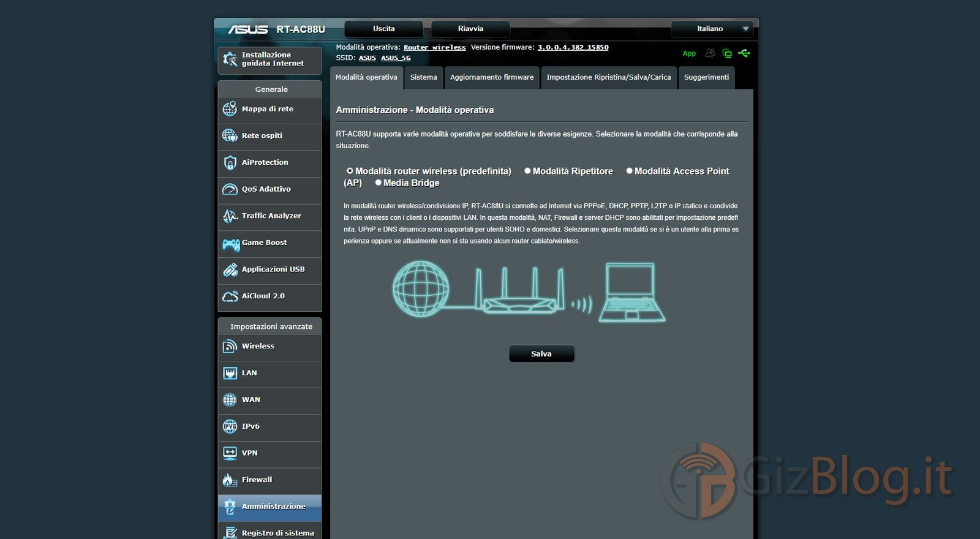Viewport: 980px width, 539px height.
Task: Open Mappa di rete menu entry
Action: click(x=269, y=109)
